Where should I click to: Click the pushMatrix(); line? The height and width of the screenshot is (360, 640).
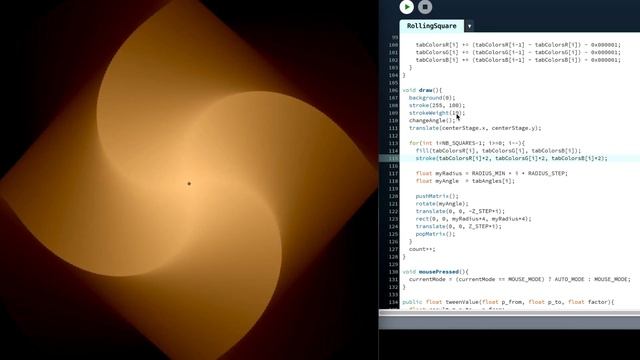[437, 196]
